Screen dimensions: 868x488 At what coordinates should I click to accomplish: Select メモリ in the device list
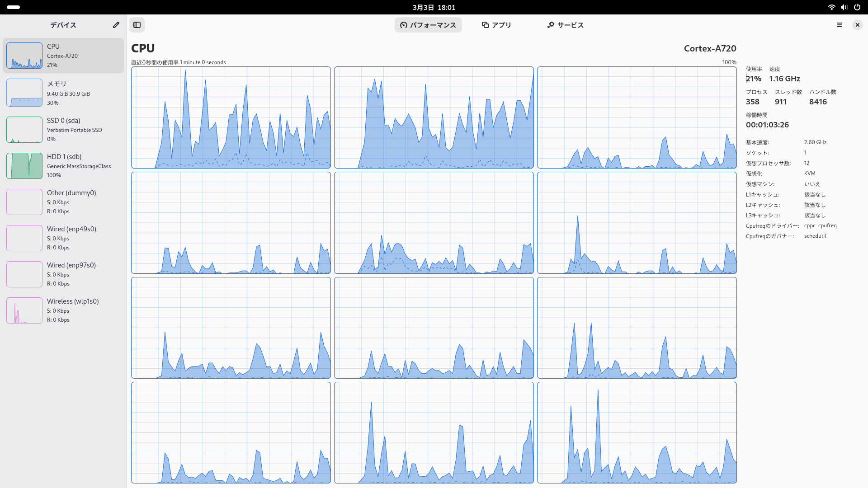(x=63, y=93)
